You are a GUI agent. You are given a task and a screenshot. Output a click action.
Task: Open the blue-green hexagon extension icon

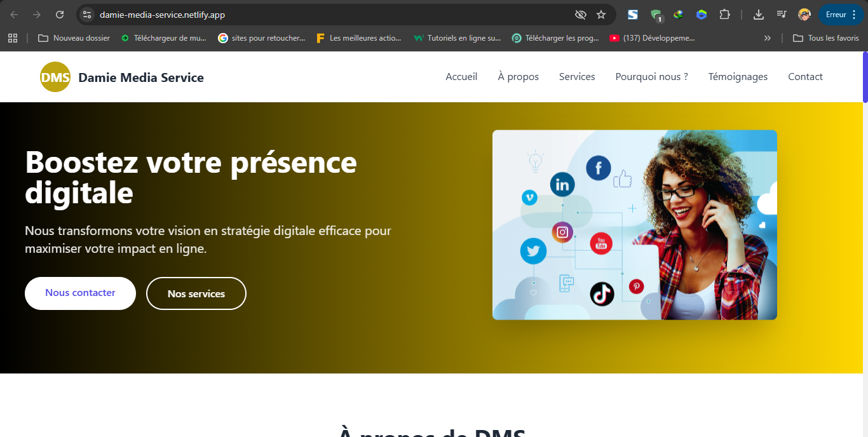click(702, 15)
